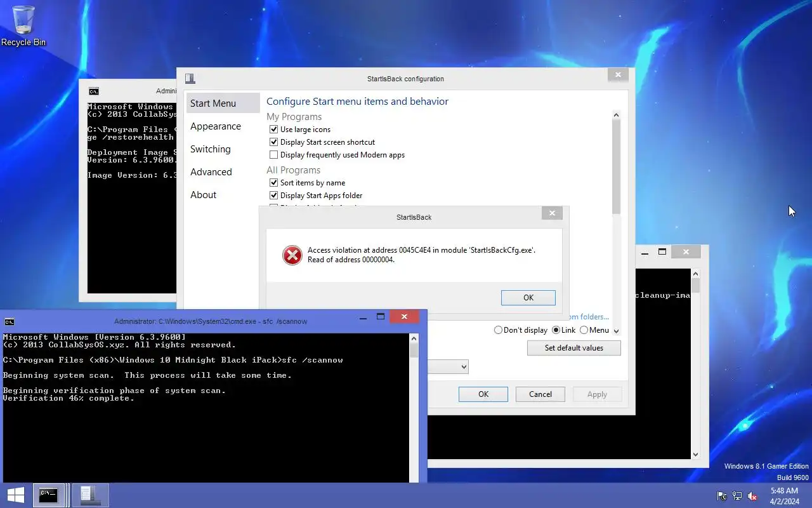Click cmd icon of the background restorehealth window

pyautogui.click(x=94, y=91)
